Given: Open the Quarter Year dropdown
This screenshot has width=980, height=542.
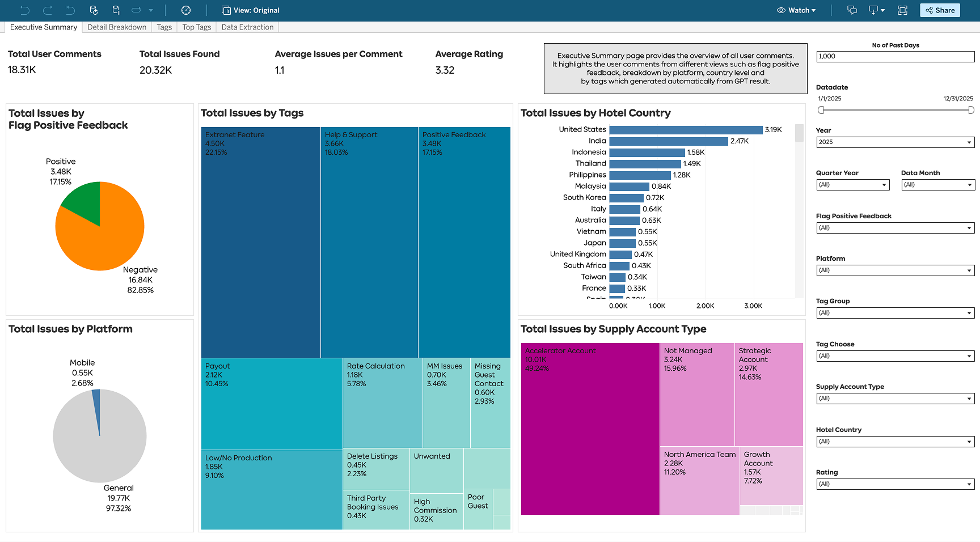Looking at the screenshot, I should tap(852, 184).
